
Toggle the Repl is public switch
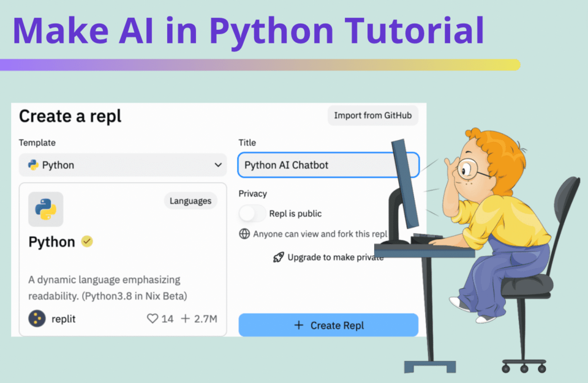click(x=252, y=214)
